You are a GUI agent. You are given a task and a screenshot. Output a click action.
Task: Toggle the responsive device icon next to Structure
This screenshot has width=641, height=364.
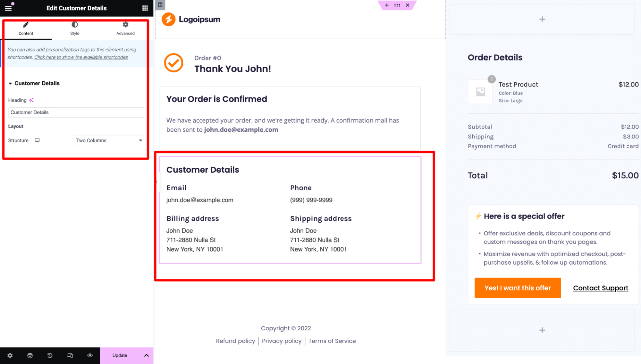tap(37, 140)
